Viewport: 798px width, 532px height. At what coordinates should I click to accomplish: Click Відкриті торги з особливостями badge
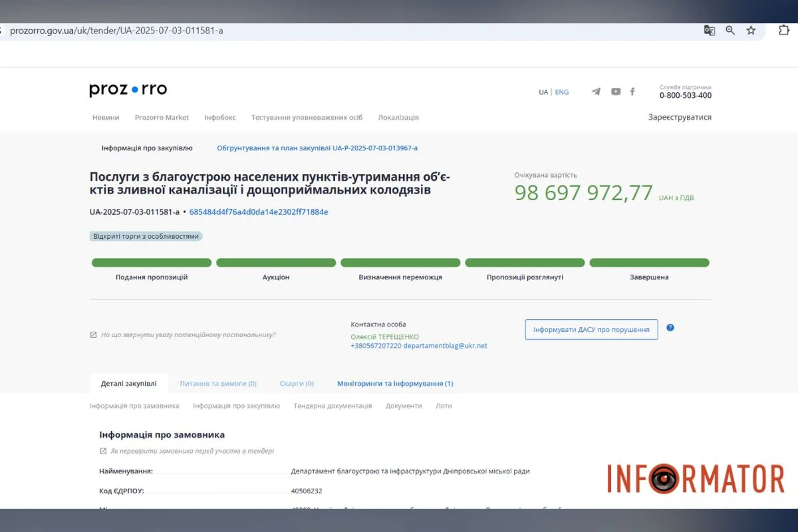pyautogui.click(x=146, y=236)
